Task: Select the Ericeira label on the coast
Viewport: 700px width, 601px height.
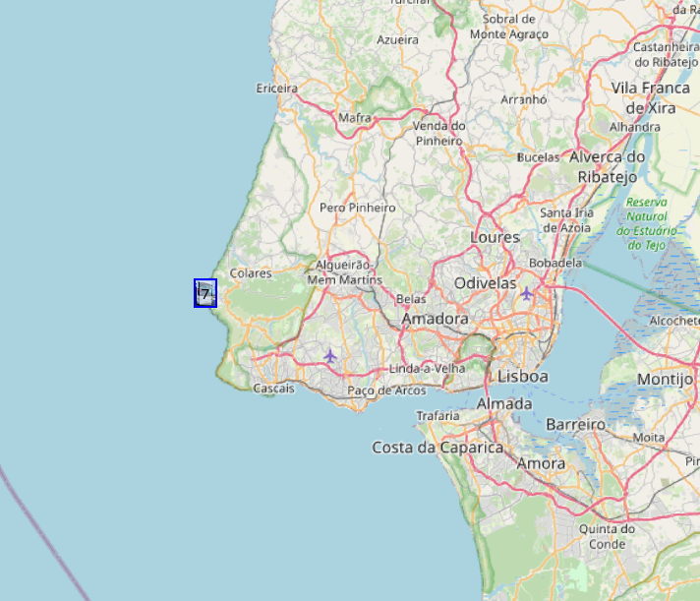Action: 277,89
